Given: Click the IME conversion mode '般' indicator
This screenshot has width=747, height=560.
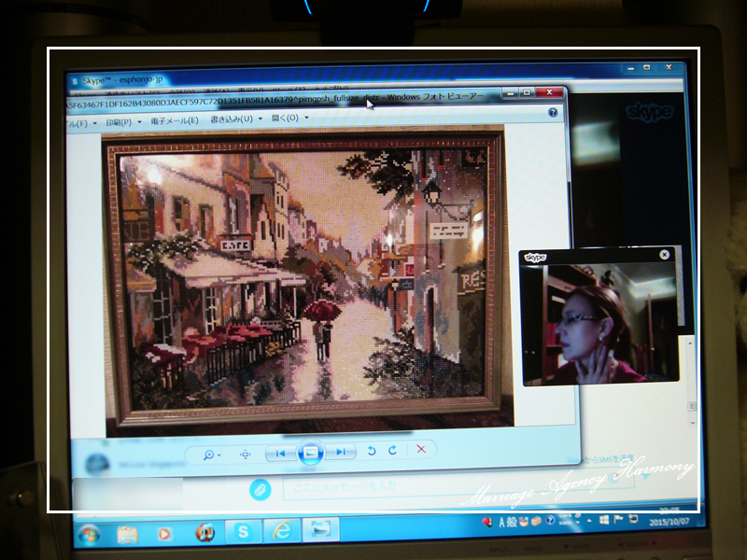Looking at the screenshot, I should [x=511, y=522].
